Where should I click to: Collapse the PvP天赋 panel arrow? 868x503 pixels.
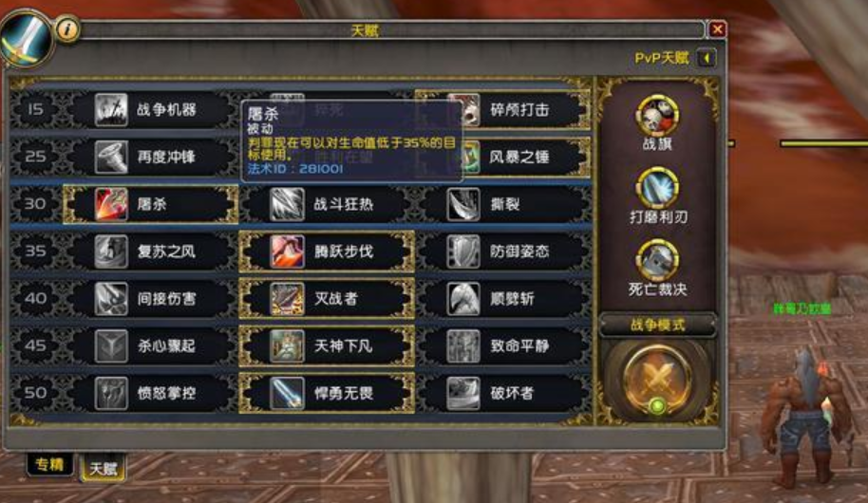coord(707,58)
